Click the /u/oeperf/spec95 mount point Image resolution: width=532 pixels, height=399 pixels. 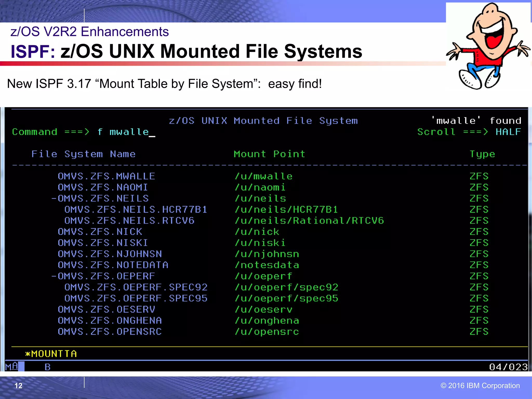[286, 298]
